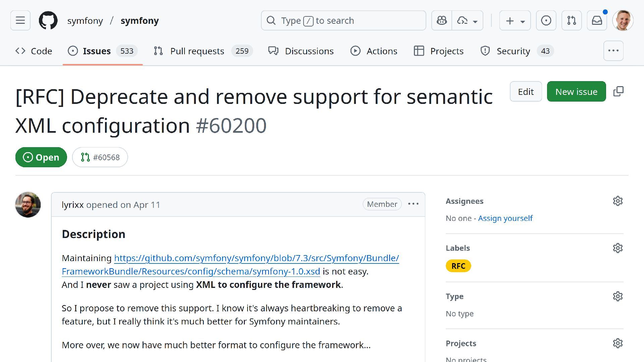The height and width of the screenshot is (362, 644).
Task: Select the yellow RFC label
Action: 458,266
